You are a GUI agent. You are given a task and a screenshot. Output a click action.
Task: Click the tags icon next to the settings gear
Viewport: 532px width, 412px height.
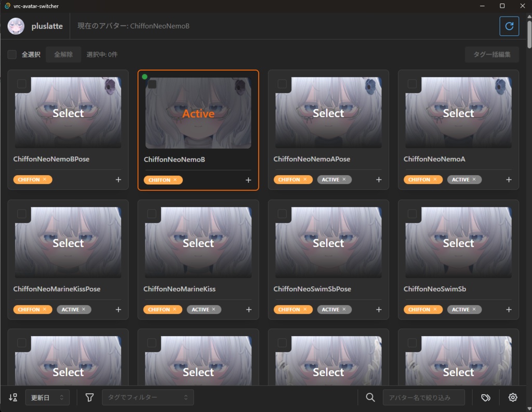point(485,397)
